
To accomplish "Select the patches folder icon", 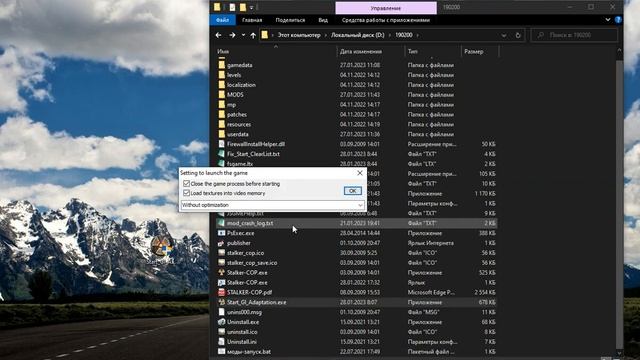I will [x=221, y=114].
